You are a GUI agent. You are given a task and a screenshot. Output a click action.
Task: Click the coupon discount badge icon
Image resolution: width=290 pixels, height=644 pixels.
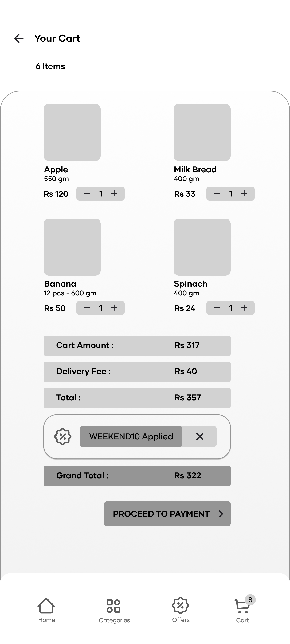coord(63,436)
